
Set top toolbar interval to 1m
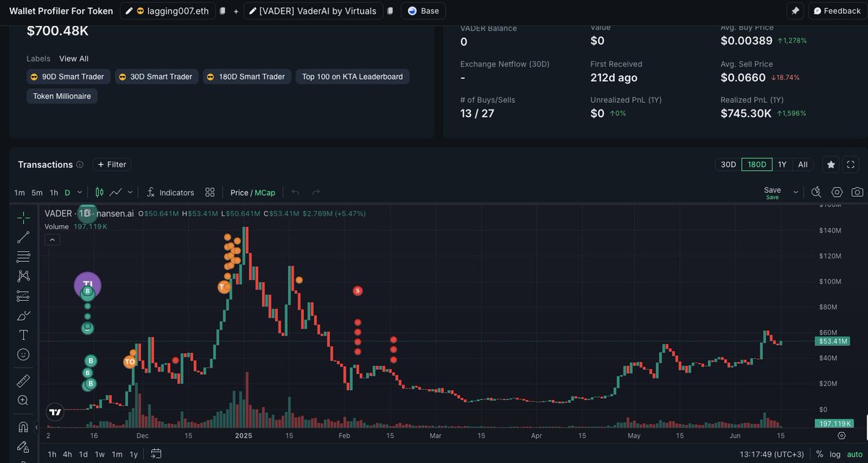tap(20, 192)
